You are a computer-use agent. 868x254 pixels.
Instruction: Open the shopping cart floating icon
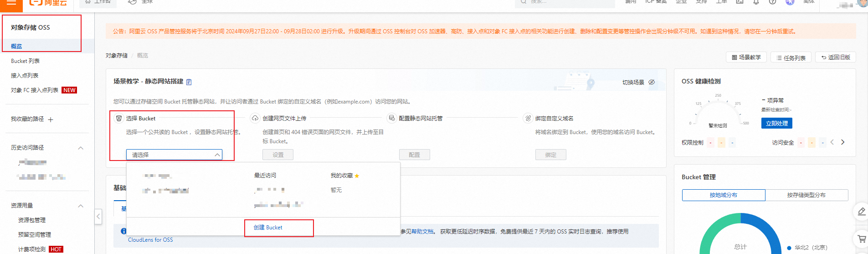(862, 238)
